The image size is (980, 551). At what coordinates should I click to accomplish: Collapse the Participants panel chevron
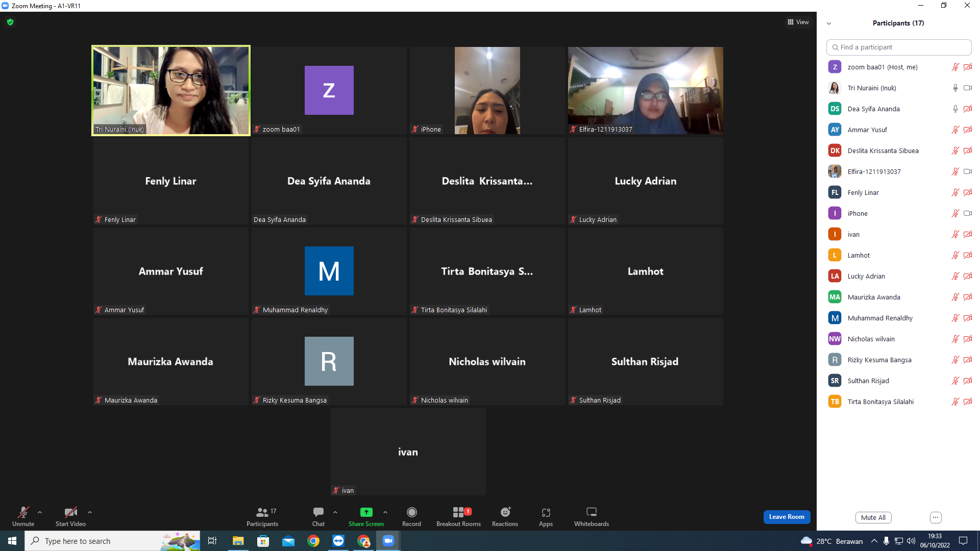point(829,23)
